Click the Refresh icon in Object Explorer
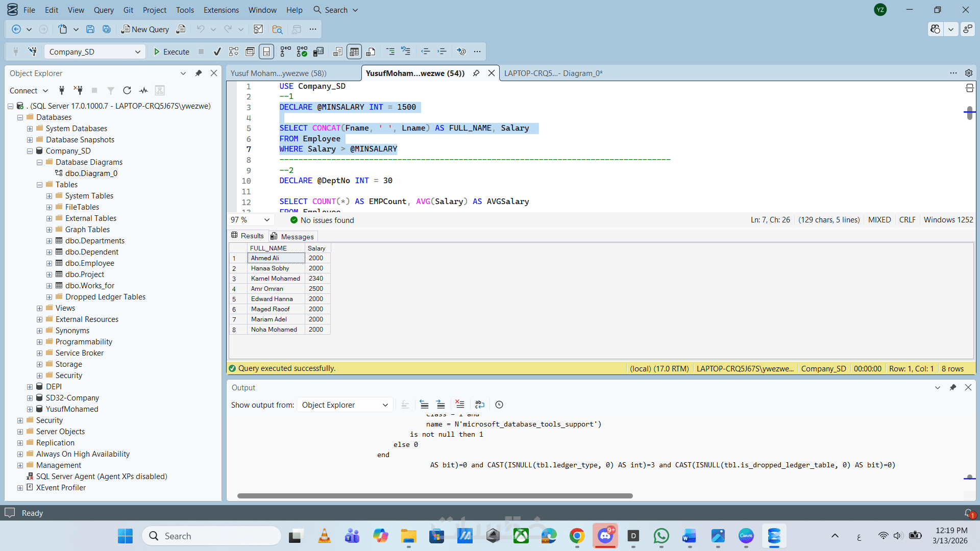This screenshot has width=980, height=551. pyautogui.click(x=127, y=90)
